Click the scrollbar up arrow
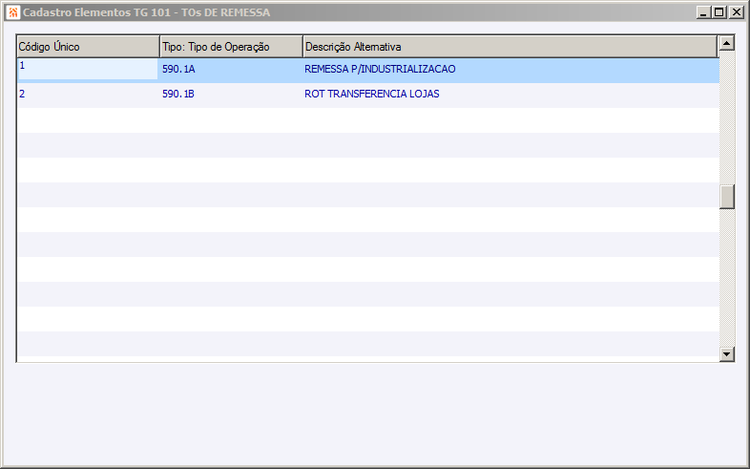Image resolution: width=750 pixels, height=469 pixels. [727, 43]
